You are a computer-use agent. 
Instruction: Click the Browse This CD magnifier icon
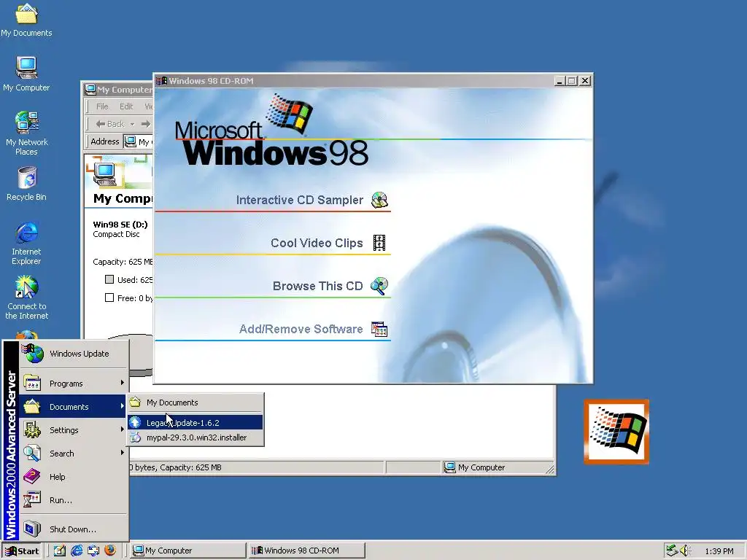click(379, 286)
